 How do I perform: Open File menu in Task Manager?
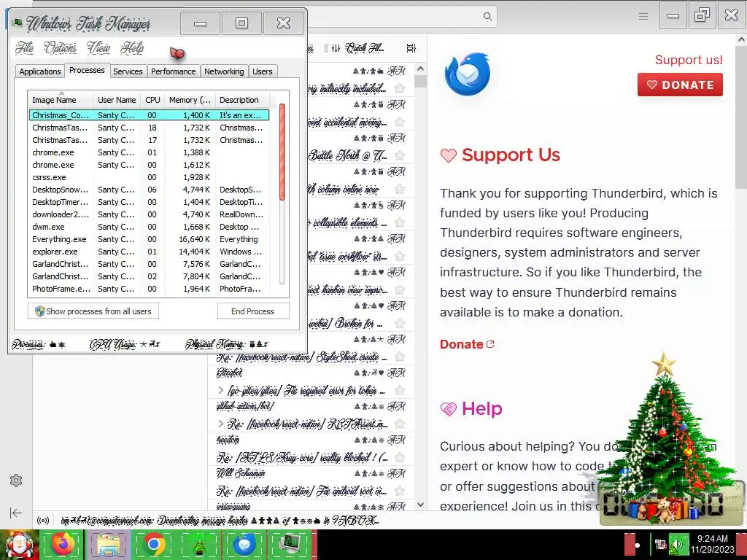[x=24, y=47]
